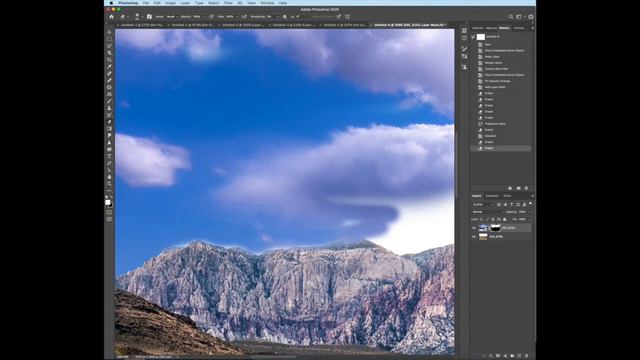Screen dimensions: 640x360
Task: Open the Apple menu
Action: [x=111, y=3]
